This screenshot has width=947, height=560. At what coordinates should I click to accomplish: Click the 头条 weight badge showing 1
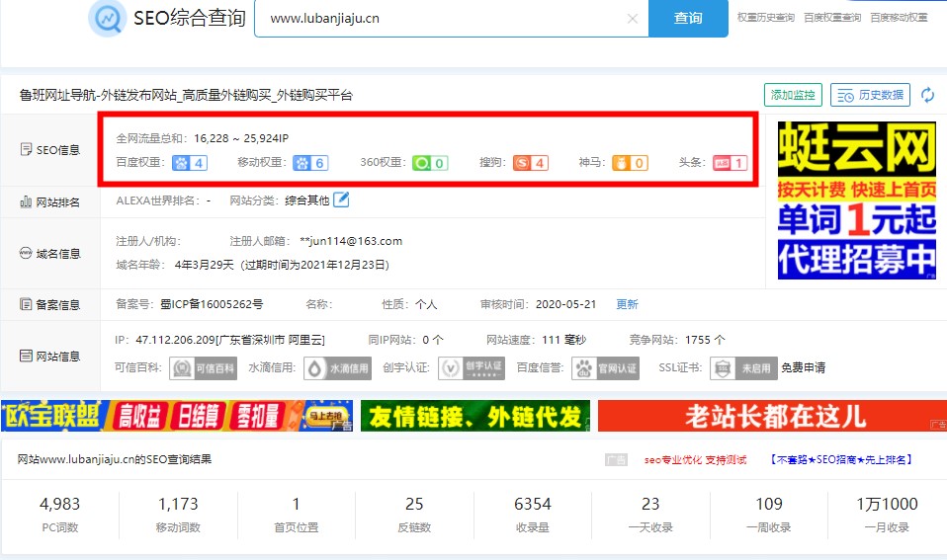pyautogui.click(x=730, y=163)
